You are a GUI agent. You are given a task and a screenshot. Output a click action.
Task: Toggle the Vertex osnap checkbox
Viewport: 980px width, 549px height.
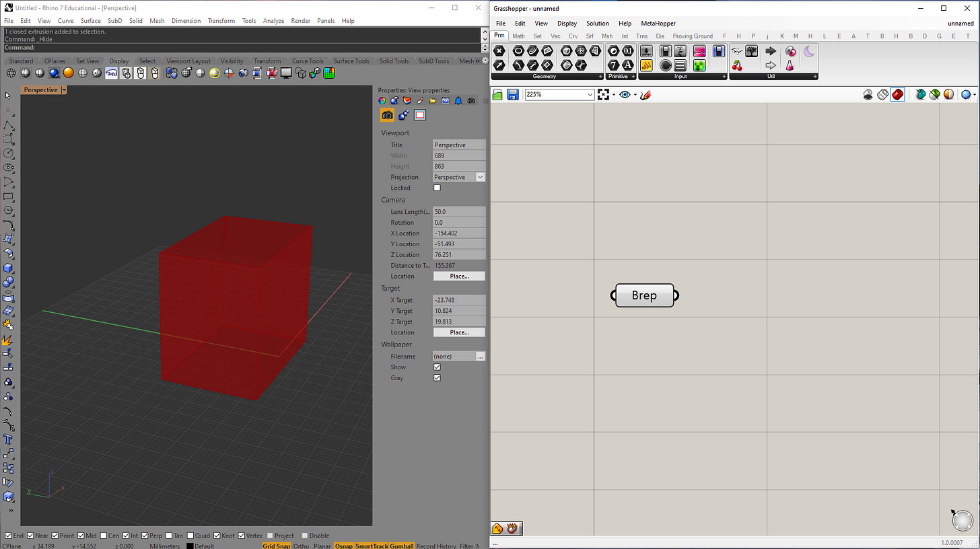point(240,536)
